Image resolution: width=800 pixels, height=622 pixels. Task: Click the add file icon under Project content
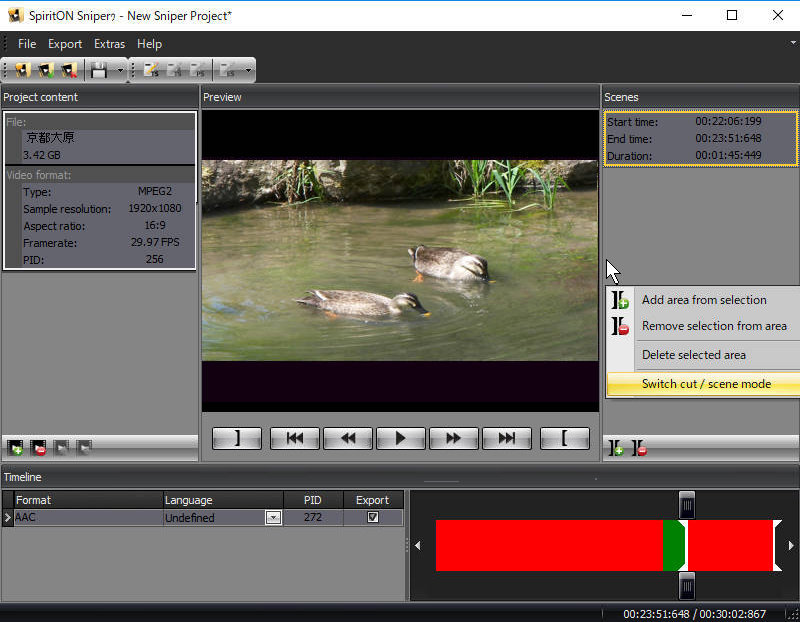click(16, 448)
